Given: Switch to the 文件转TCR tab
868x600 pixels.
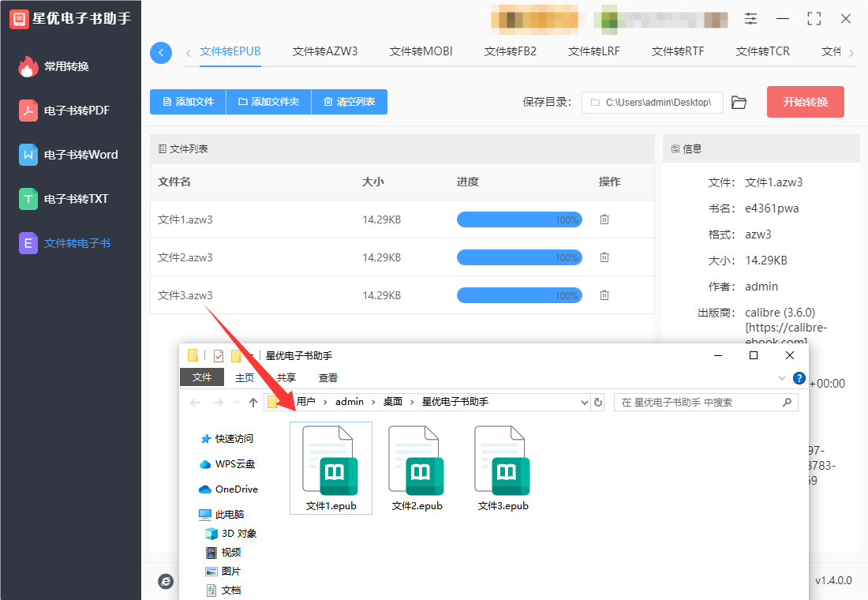Looking at the screenshot, I should tap(763, 51).
